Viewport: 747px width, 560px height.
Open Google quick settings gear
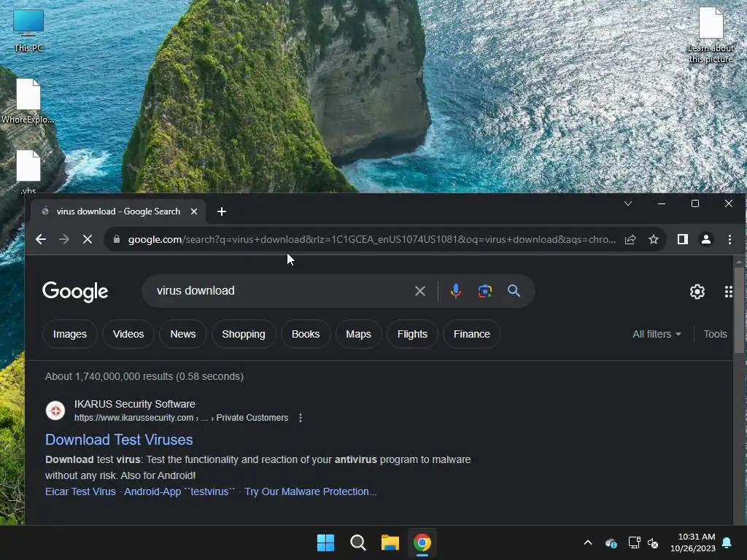click(697, 292)
